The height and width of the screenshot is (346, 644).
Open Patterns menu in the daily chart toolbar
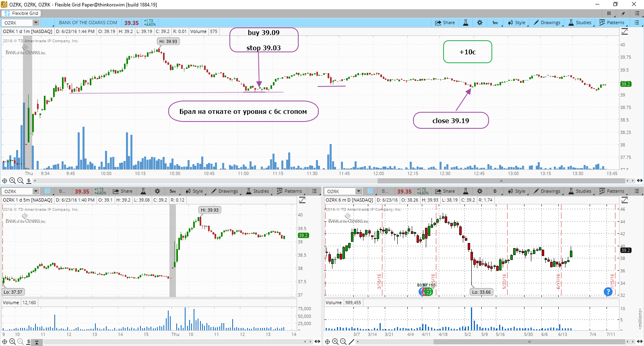(612, 191)
